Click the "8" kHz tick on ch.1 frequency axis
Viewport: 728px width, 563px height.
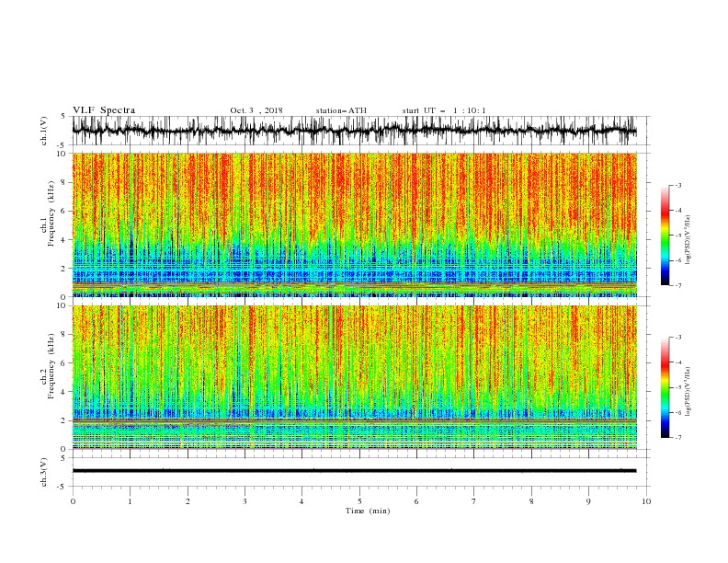coord(63,182)
